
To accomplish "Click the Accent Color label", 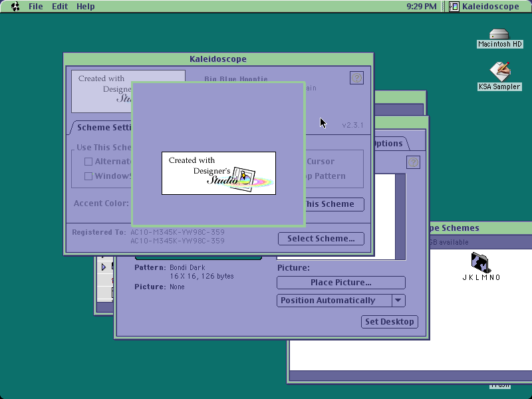I will pyautogui.click(x=101, y=203).
